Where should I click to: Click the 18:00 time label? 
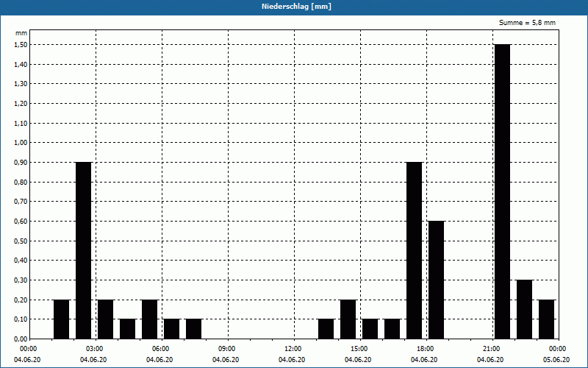coord(426,349)
